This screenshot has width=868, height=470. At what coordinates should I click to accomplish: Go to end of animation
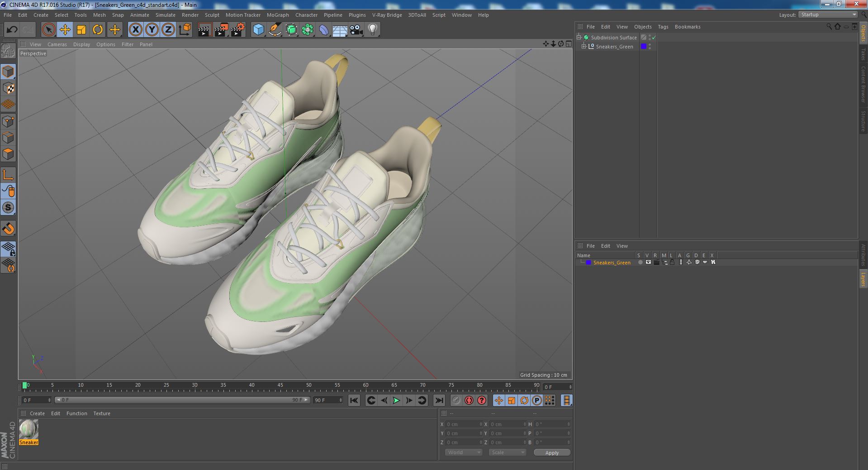(x=439, y=400)
